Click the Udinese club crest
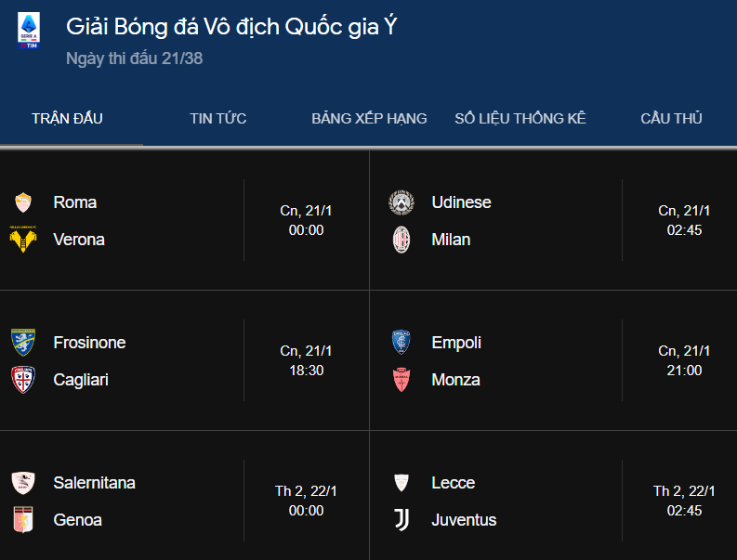 click(401, 202)
